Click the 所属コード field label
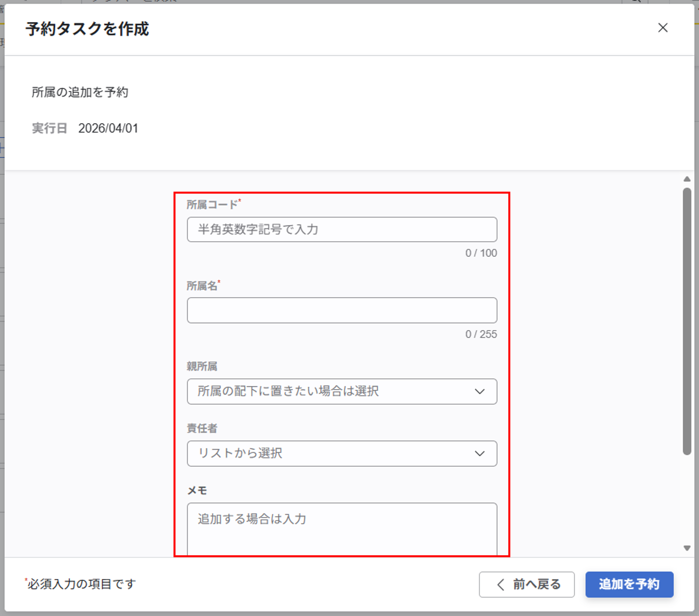Image resolution: width=699 pixels, height=616 pixels. (212, 205)
